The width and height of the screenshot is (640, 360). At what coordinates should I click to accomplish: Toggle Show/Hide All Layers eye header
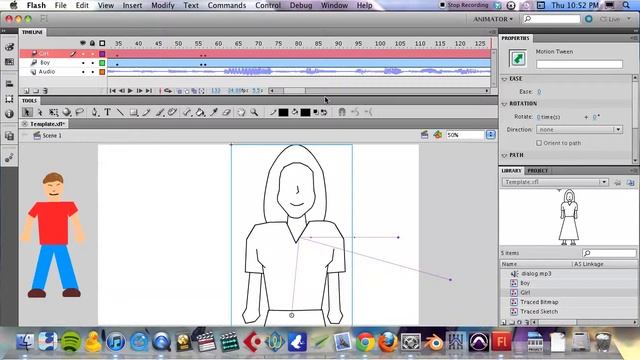point(83,43)
